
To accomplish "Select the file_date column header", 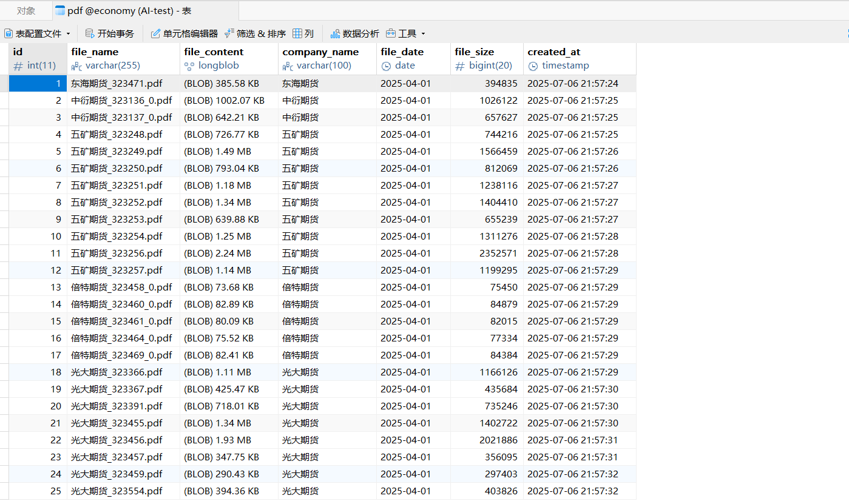I will pyautogui.click(x=413, y=59).
